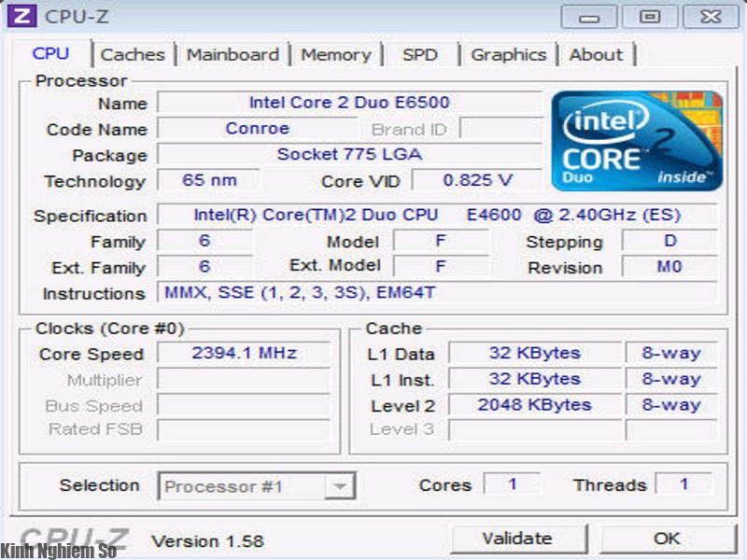Click the Stepping value D

pos(669,241)
